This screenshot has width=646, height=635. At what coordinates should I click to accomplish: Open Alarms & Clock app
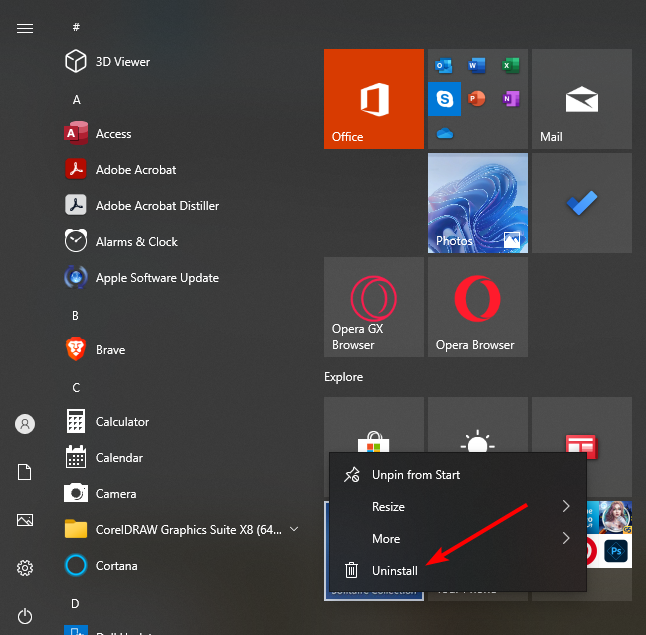pos(183,241)
